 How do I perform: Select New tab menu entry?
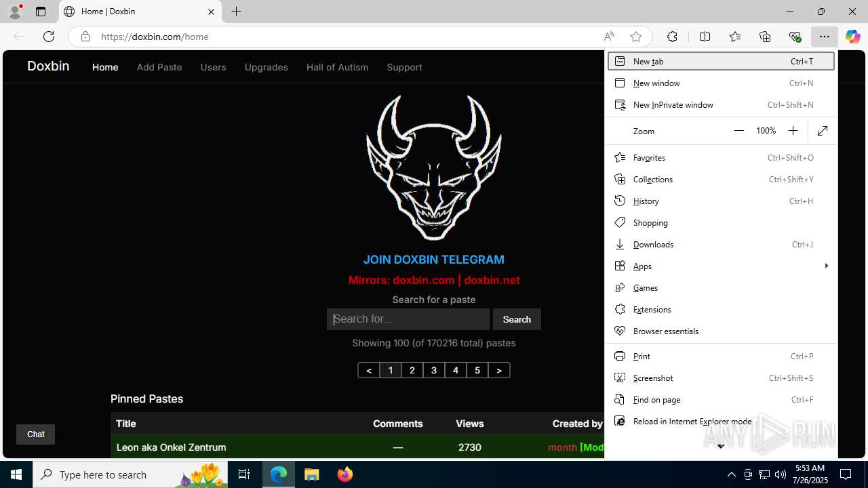coord(721,61)
